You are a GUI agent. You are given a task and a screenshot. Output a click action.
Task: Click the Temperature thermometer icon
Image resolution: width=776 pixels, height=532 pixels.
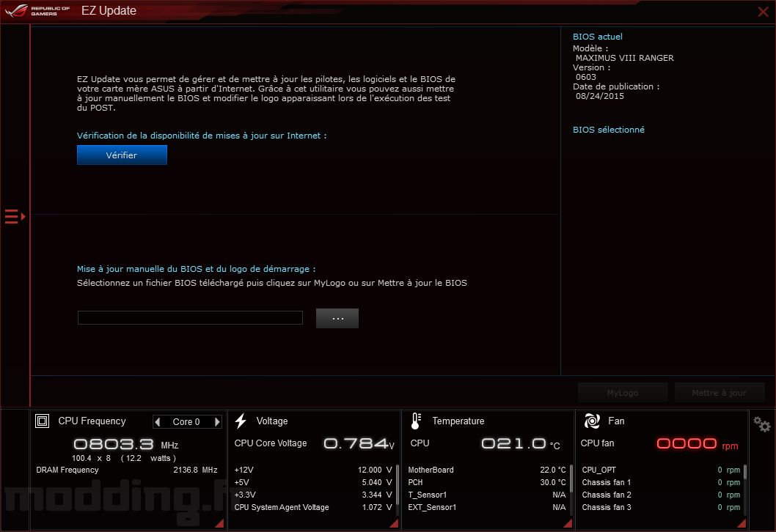tap(416, 421)
